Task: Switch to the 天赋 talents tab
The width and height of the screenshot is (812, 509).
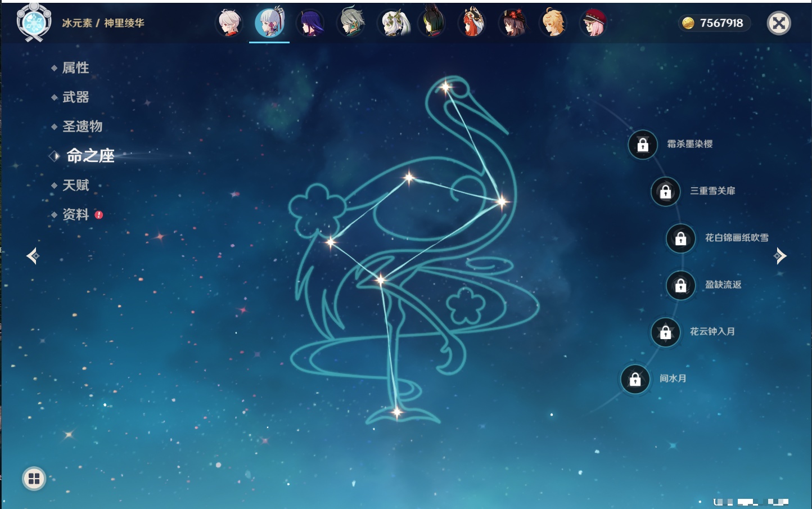Action: point(75,185)
